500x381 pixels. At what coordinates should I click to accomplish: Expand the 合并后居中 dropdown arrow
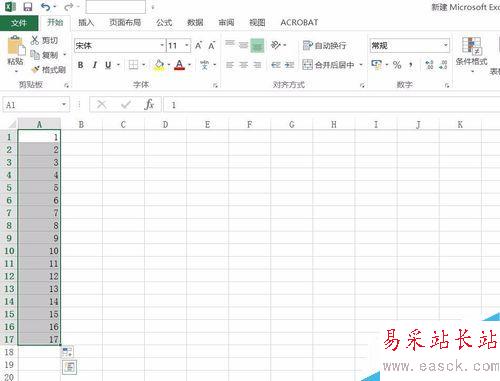pos(361,65)
